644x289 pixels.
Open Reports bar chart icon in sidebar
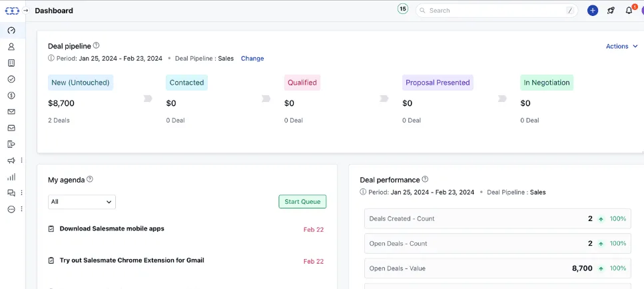click(11, 176)
